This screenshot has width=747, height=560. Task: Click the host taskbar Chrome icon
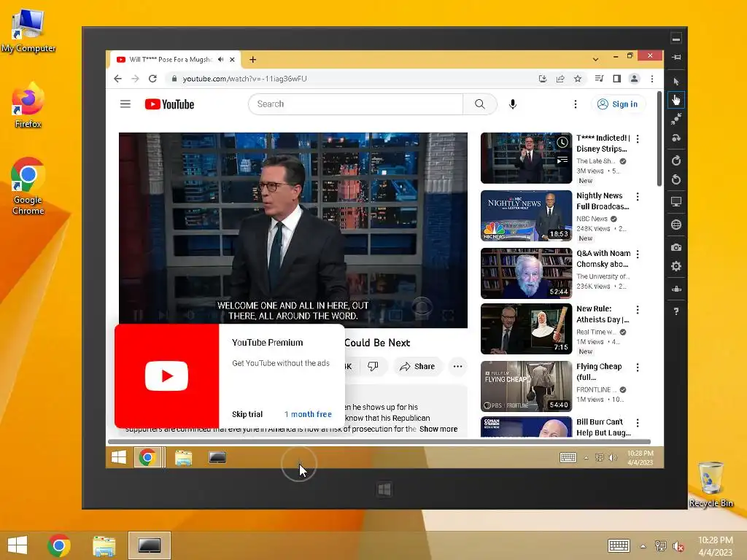coord(59,545)
